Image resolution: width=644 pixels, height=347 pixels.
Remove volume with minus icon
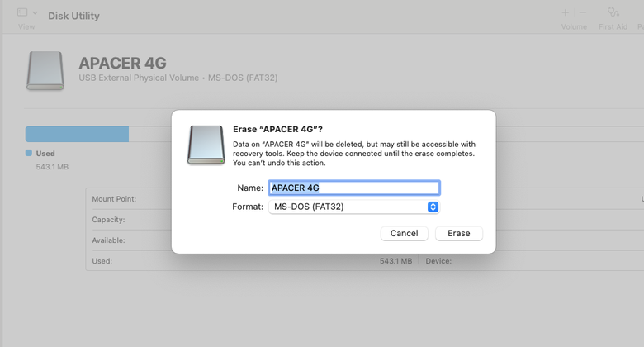point(582,12)
